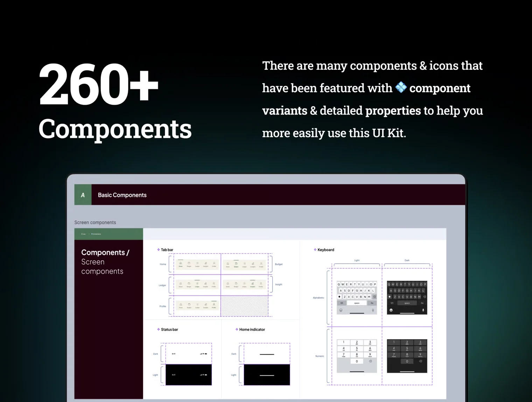Click the Insight icon in the Insight tab bar variant
532x402 pixels.
point(253,283)
